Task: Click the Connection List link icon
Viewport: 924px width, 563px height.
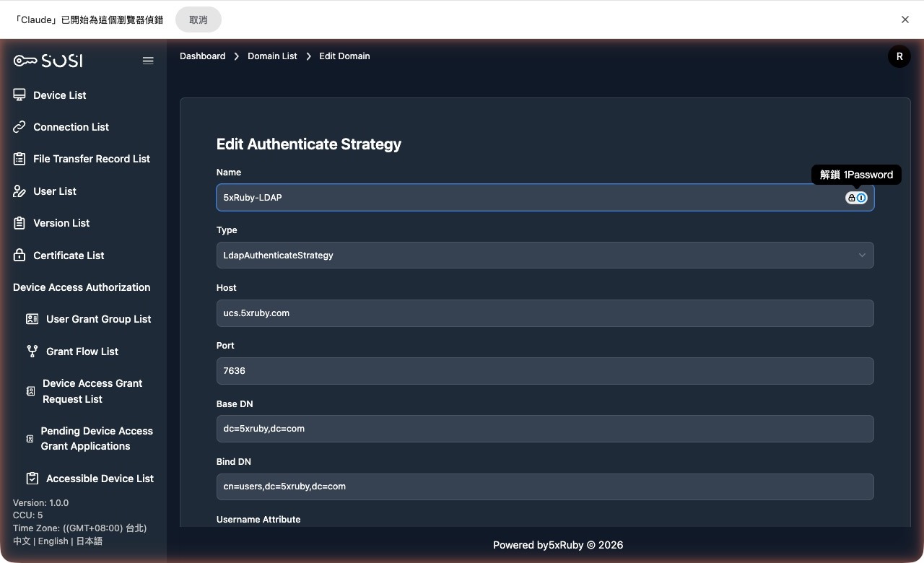Action: [19, 127]
